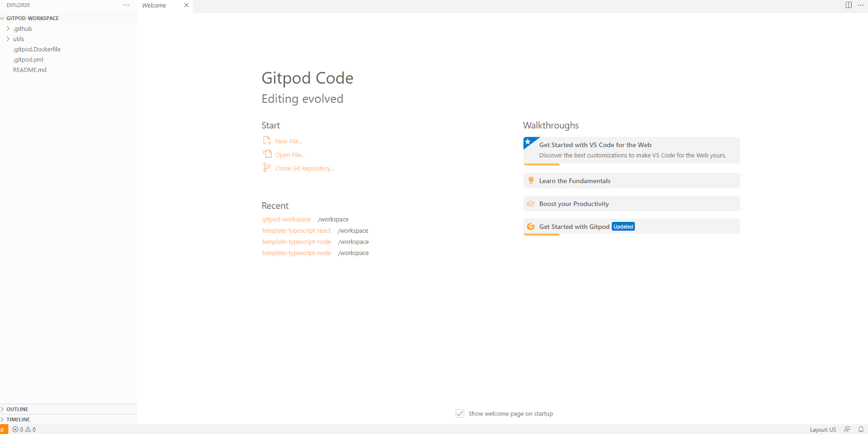Click the split editor icon
This screenshot has width=868, height=434.
848,5
